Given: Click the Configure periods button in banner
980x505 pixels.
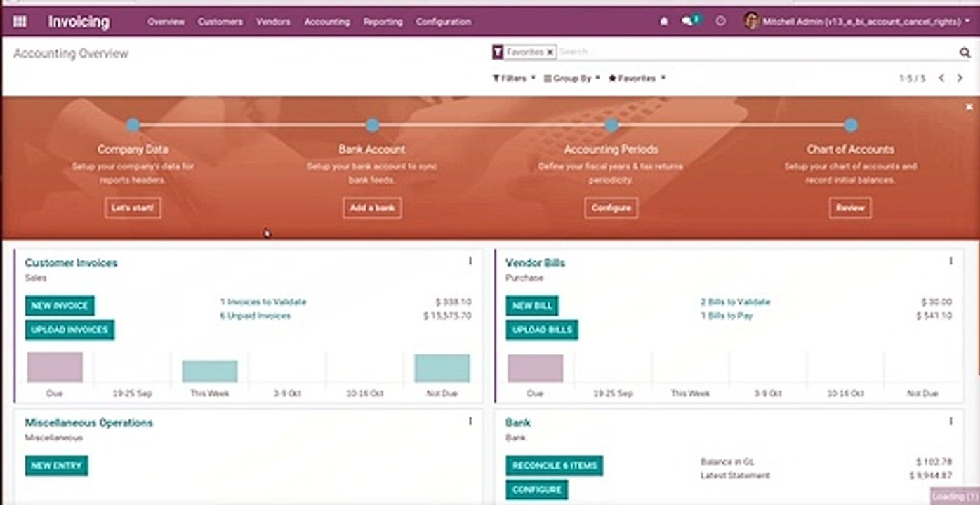Looking at the screenshot, I should pos(611,208).
